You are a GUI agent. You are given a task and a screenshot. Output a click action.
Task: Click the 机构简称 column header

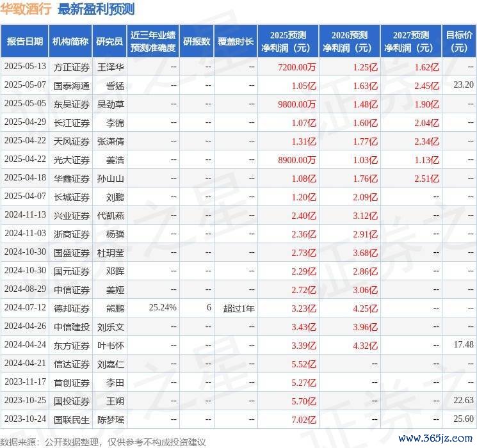tap(70, 42)
